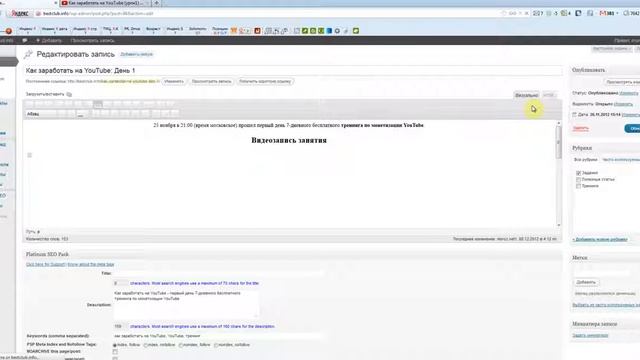The height and width of the screenshot is (360, 640).
Task: Click the set thumbnail link
Action: point(590,336)
